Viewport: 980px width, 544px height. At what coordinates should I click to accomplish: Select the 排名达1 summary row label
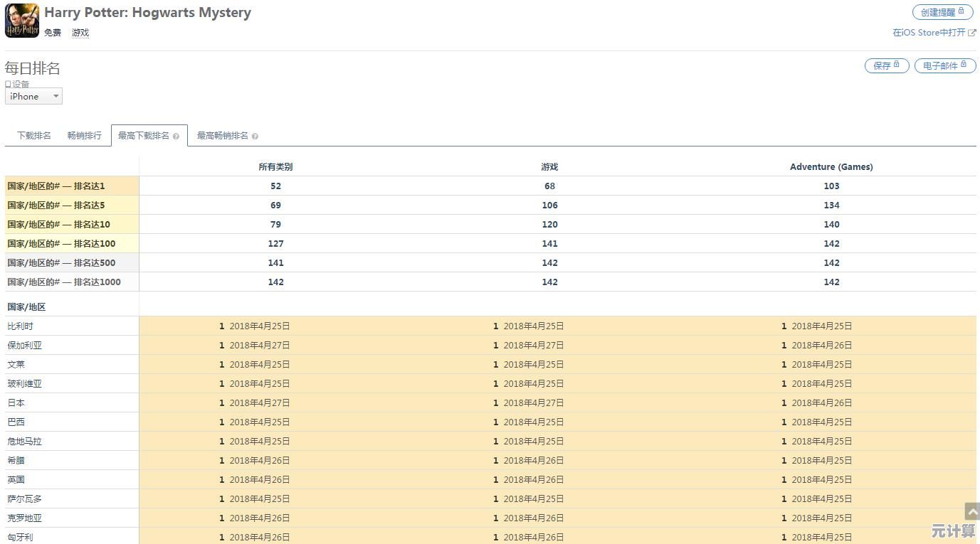click(56, 186)
